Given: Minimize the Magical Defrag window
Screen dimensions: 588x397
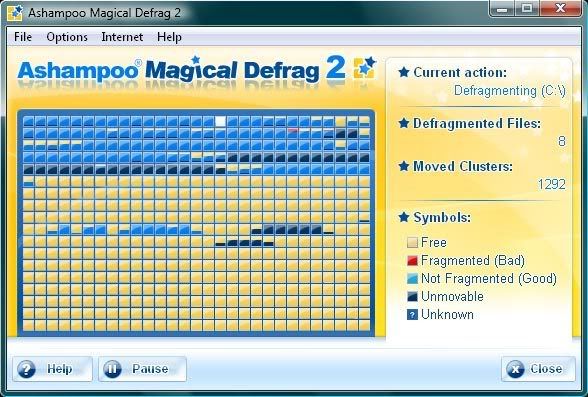Looking at the screenshot, I should (x=502, y=9).
